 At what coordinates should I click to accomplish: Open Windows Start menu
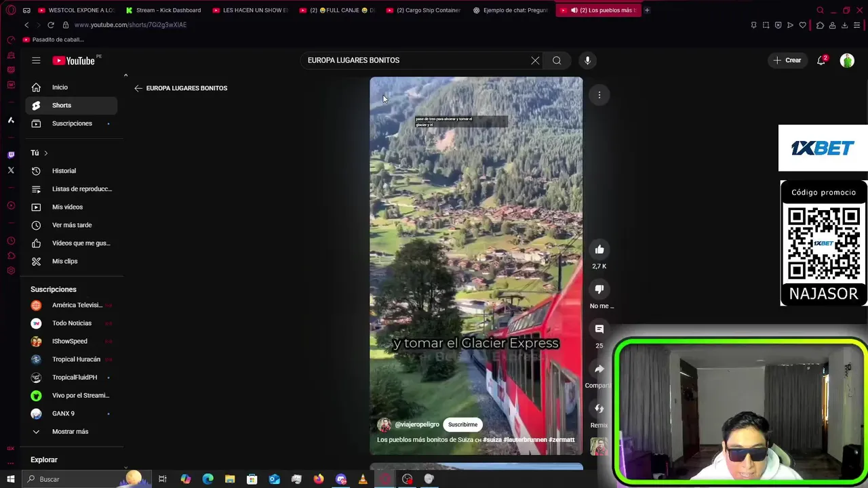[11, 479]
